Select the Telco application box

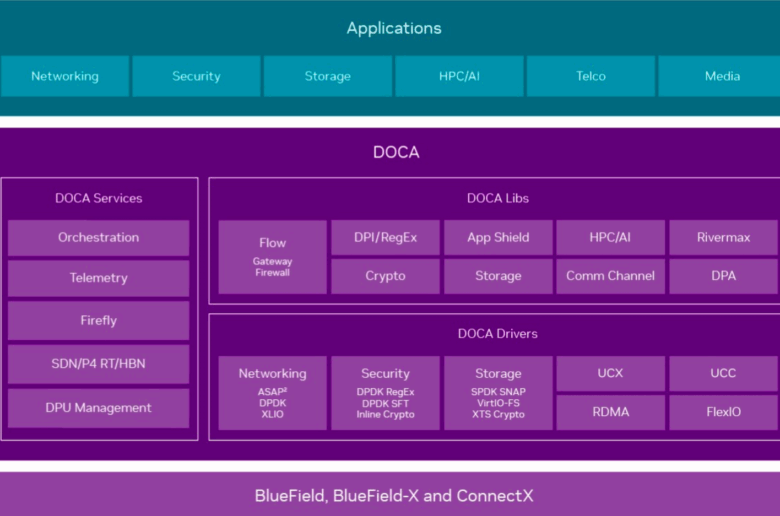pos(591,76)
